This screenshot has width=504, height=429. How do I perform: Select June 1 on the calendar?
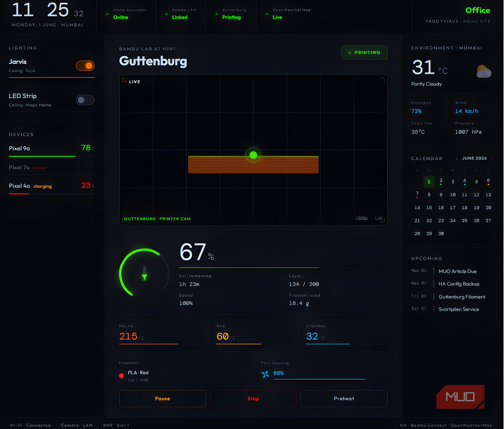point(429,182)
